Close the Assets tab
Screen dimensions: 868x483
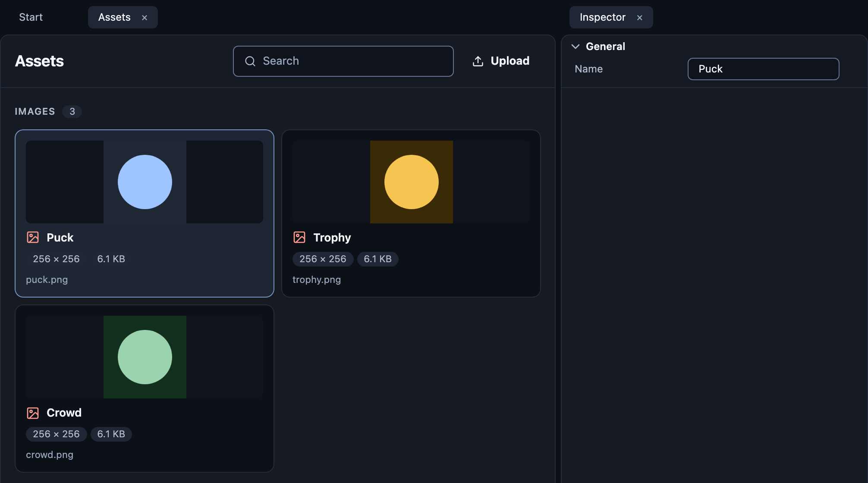click(x=145, y=18)
